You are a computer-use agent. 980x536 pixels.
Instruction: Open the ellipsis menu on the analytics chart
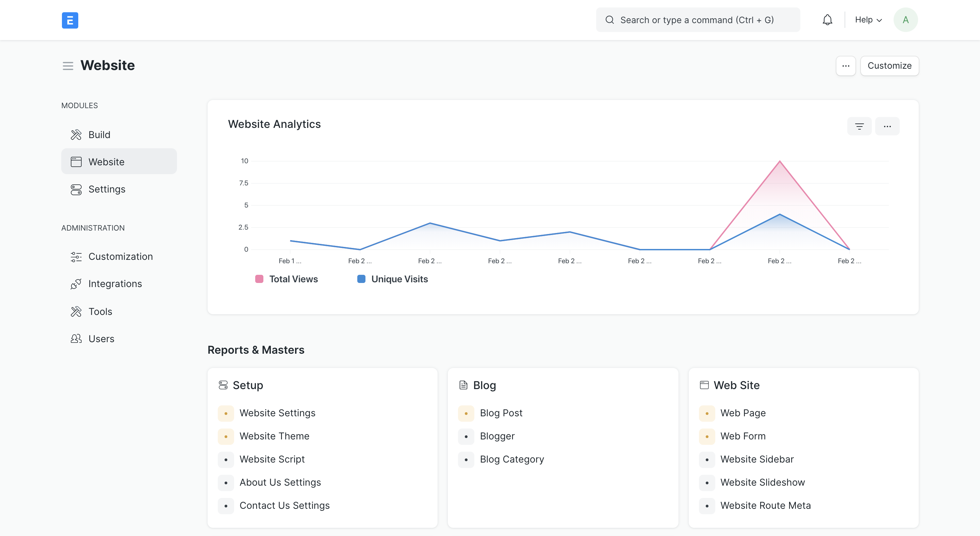(887, 126)
